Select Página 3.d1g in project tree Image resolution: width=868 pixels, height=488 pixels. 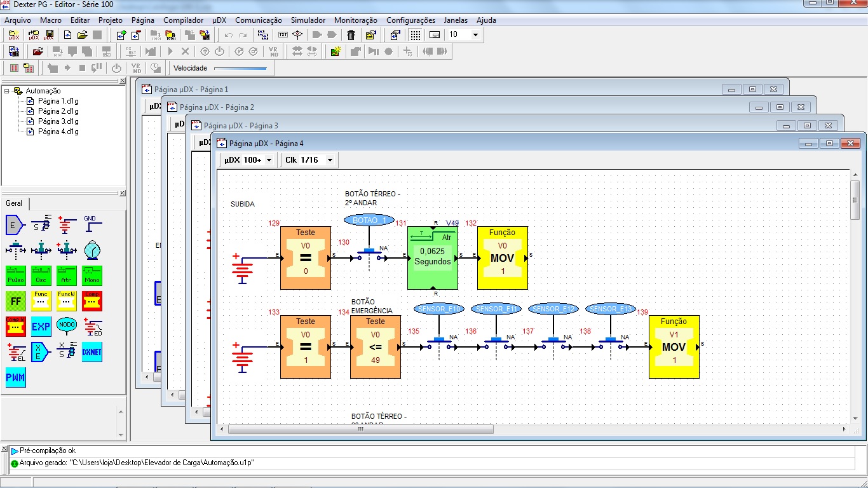(58, 121)
